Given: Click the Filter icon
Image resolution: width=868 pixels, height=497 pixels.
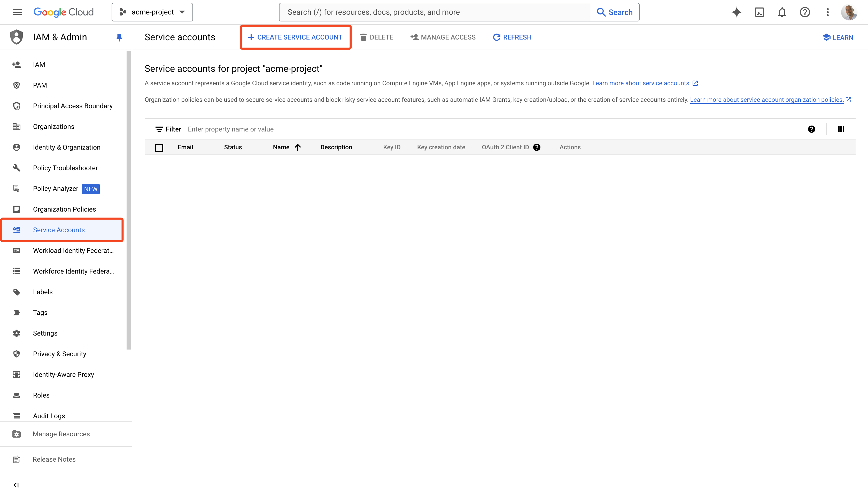Looking at the screenshot, I should coord(159,129).
